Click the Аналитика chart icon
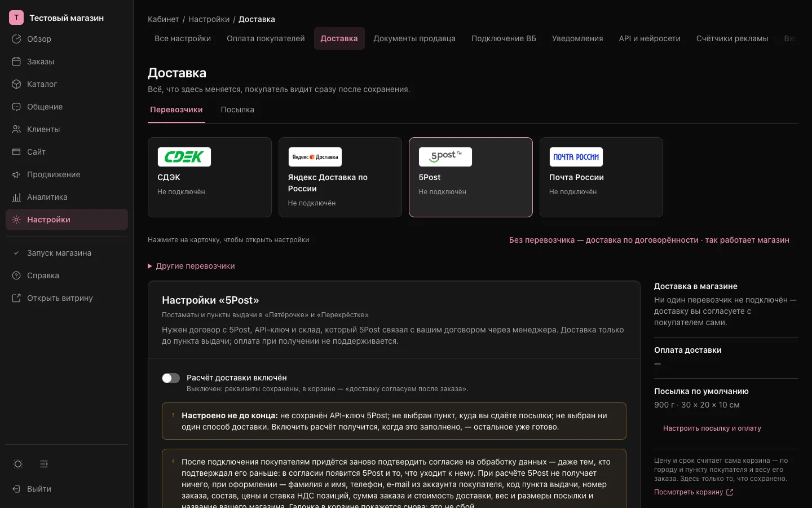 pyautogui.click(x=16, y=197)
